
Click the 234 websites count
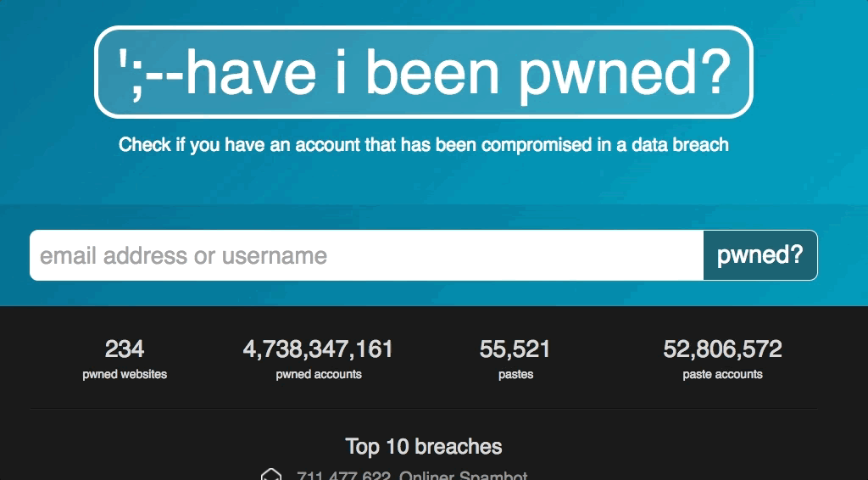(125, 349)
